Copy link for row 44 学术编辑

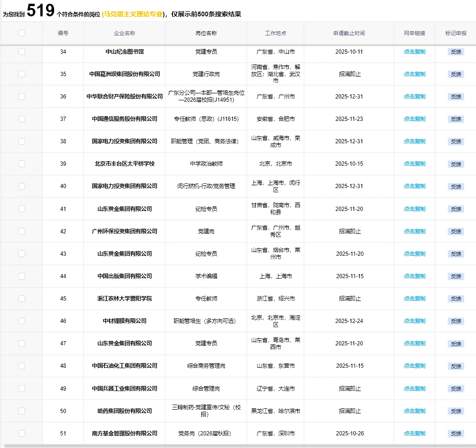tap(414, 276)
